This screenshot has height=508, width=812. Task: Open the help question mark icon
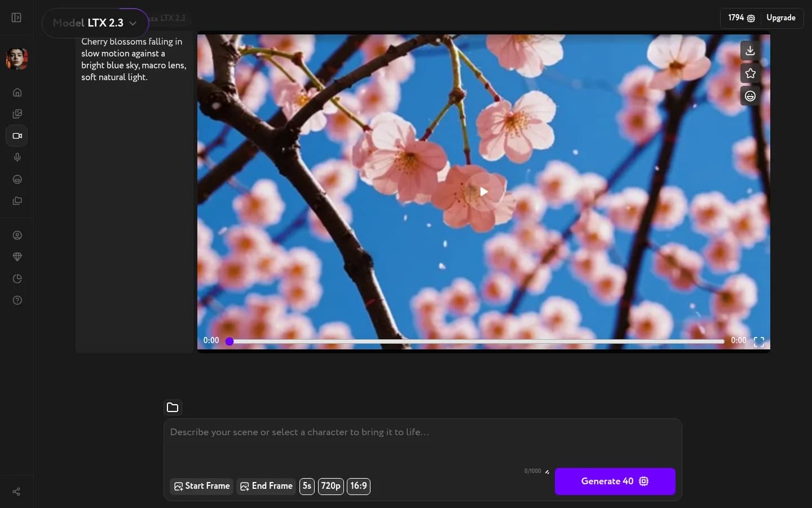coord(17,300)
